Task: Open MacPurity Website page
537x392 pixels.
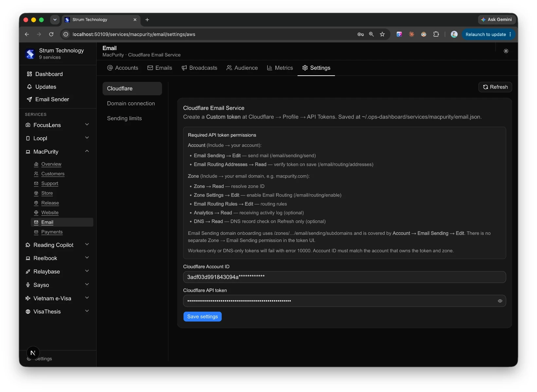Action: tap(62, 213)
